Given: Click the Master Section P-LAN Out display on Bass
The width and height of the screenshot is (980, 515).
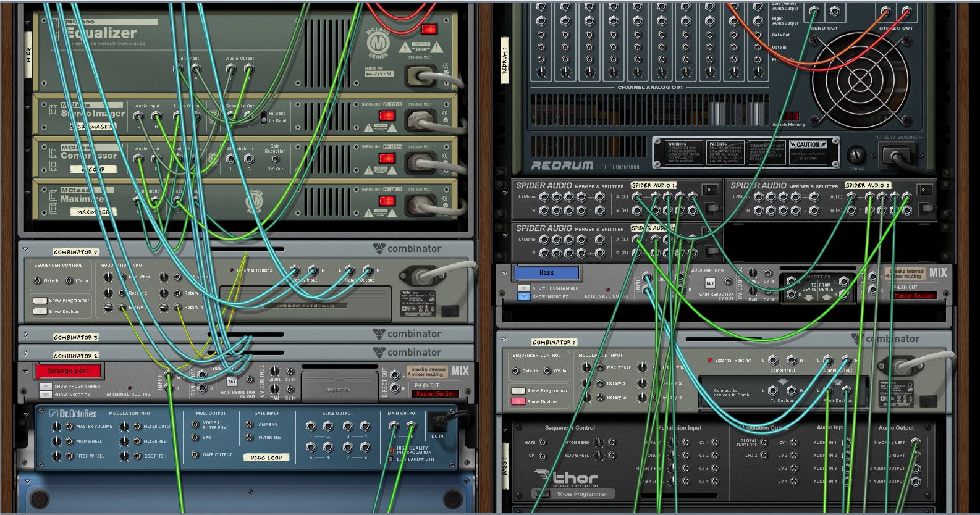Looking at the screenshot, I should [x=913, y=296].
